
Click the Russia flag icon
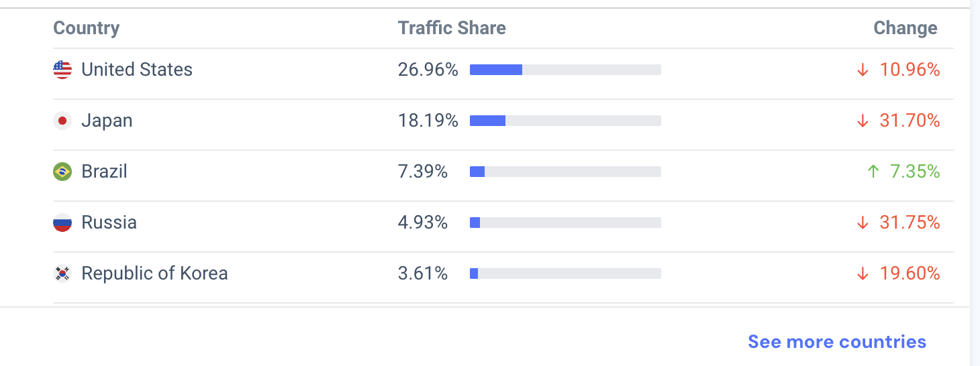click(x=62, y=223)
